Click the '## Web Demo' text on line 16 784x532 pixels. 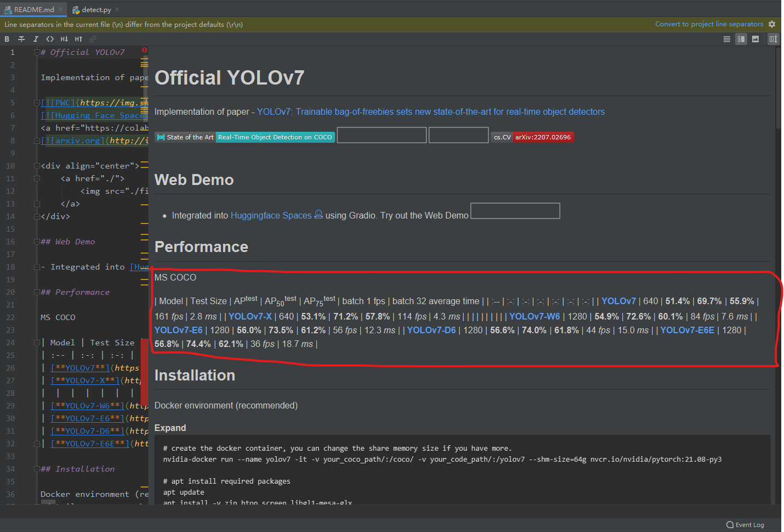click(x=68, y=242)
